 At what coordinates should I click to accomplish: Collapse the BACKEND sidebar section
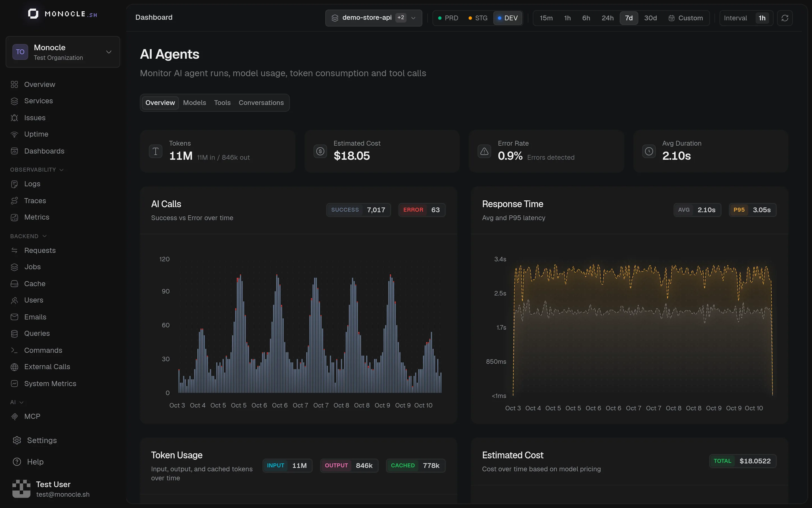click(28, 236)
